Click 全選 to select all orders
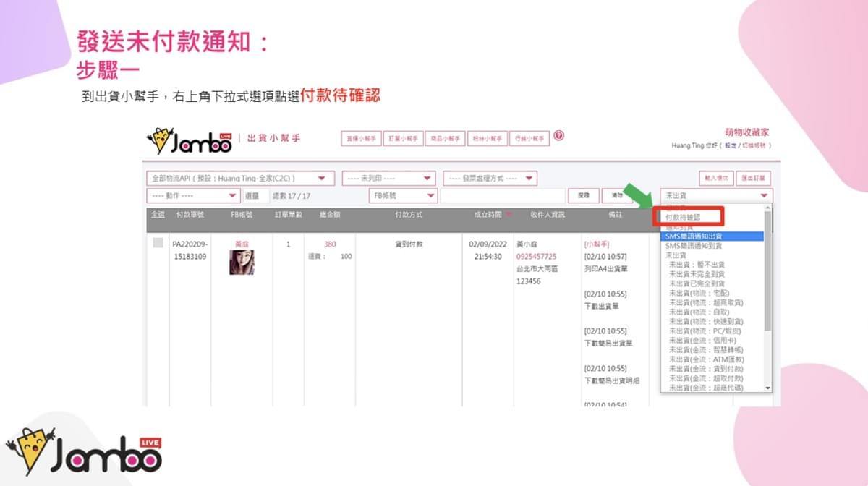 tap(158, 215)
